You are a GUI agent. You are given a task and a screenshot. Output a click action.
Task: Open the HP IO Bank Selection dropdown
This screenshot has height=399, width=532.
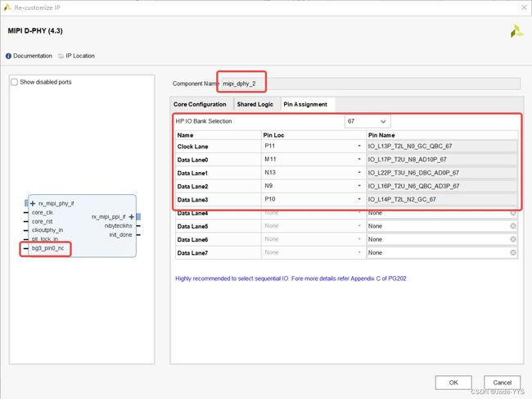(x=367, y=121)
